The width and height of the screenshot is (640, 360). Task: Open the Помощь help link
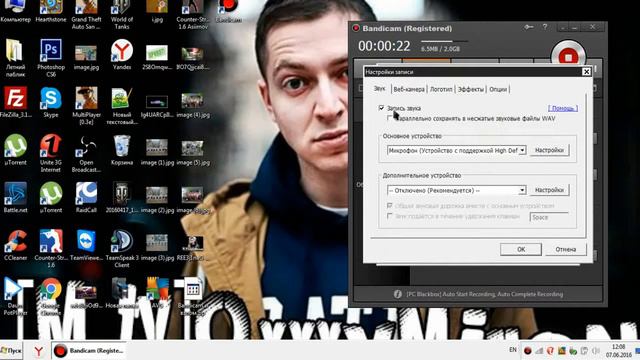pyautogui.click(x=563, y=108)
